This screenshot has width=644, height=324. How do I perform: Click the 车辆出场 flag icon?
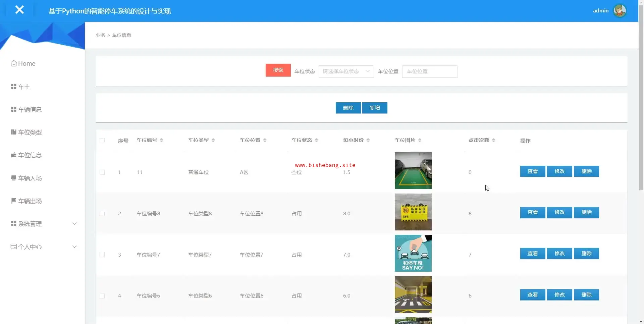(x=13, y=201)
